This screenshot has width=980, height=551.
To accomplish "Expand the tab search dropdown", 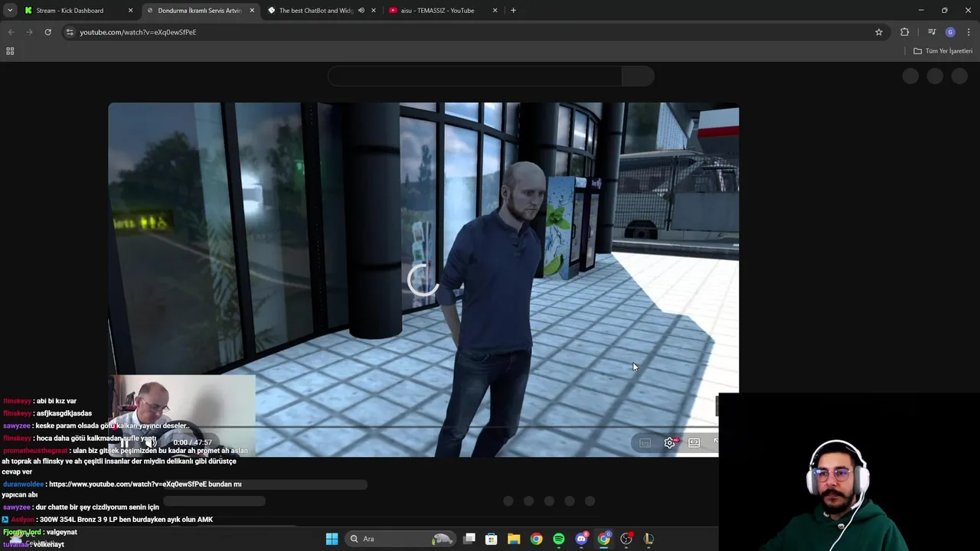I will click(10, 11).
